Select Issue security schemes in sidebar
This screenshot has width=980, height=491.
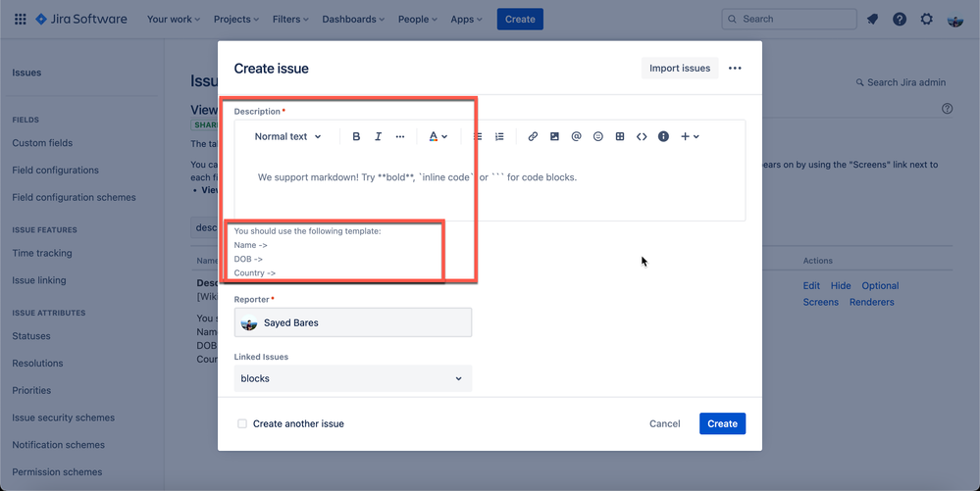[63, 417]
